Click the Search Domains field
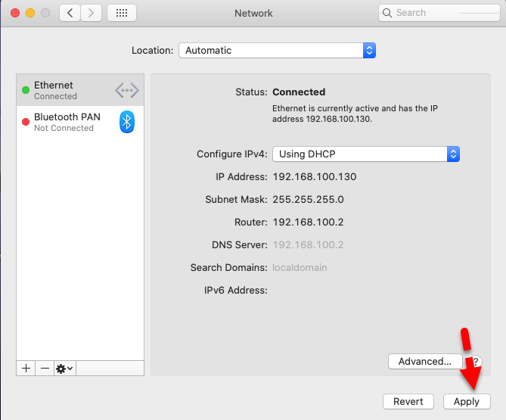This screenshot has height=420, width=506. (x=300, y=267)
